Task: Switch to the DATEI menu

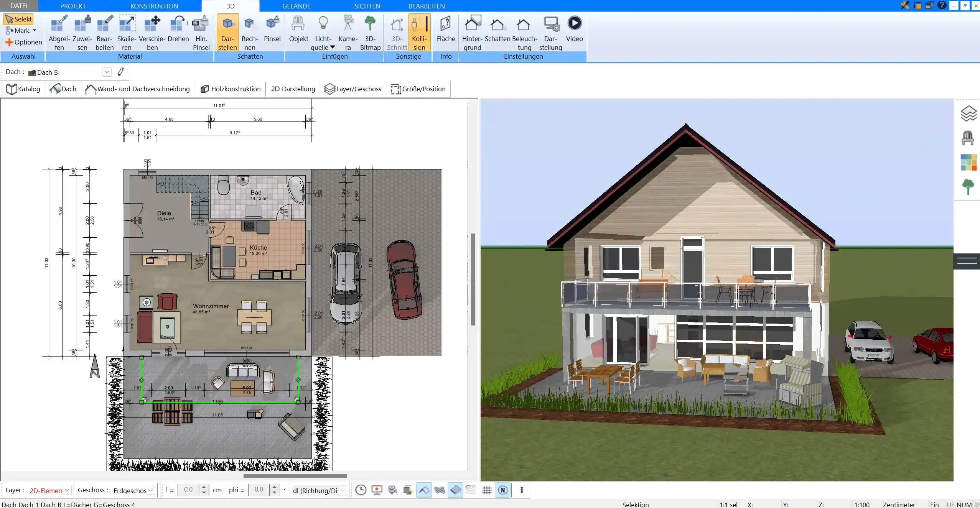Action: (19, 6)
